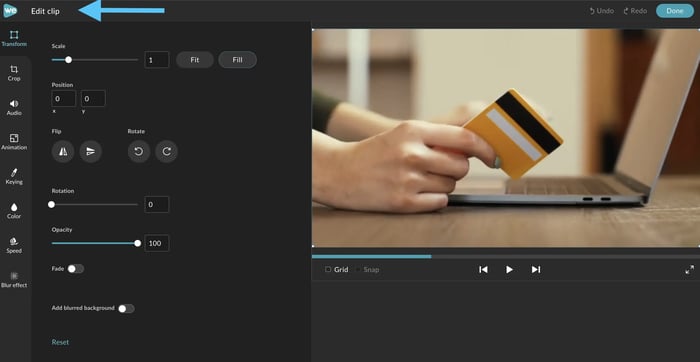The height and width of the screenshot is (362, 700).
Task: Click the Rotation value input field
Action: click(x=157, y=204)
